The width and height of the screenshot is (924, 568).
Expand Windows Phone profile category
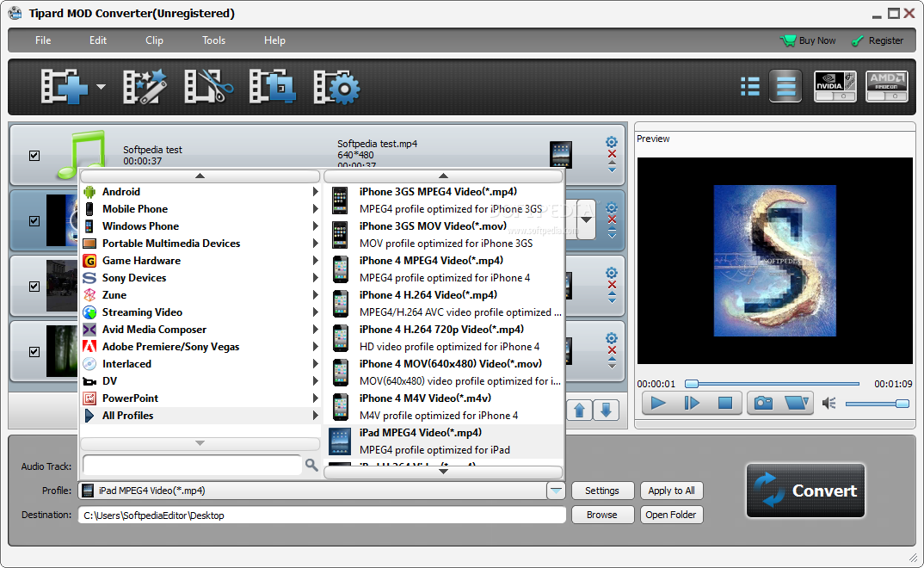coord(200,226)
